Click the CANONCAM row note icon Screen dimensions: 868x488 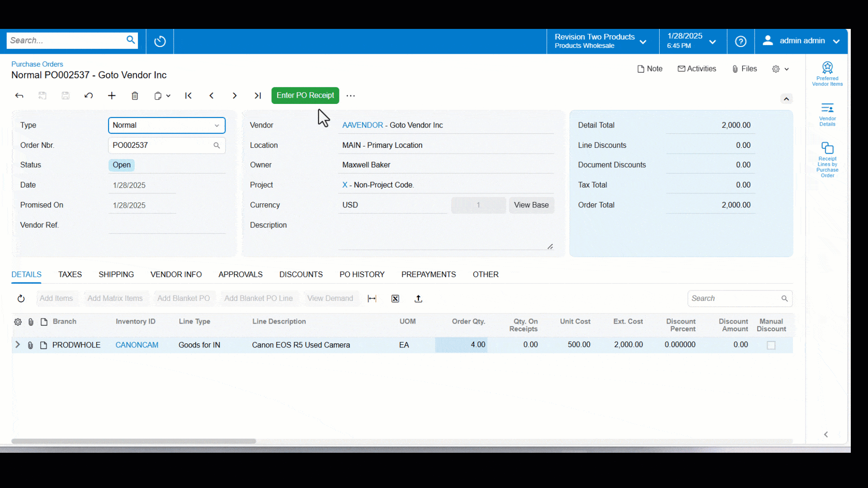point(43,345)
